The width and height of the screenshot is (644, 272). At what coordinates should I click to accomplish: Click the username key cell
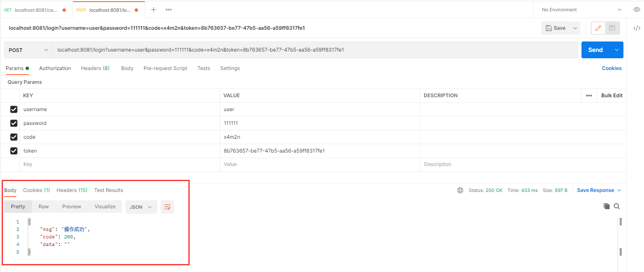point(120,109)
